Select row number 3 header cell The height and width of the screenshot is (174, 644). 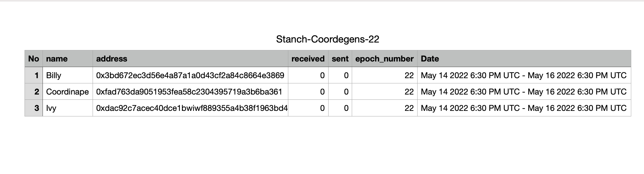pyautogui.click(x=34, y=108)
